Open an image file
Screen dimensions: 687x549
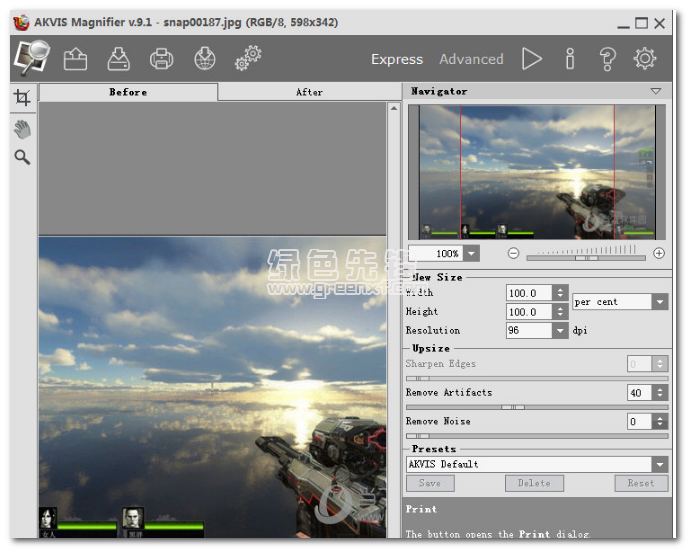[x=75, y=59]
